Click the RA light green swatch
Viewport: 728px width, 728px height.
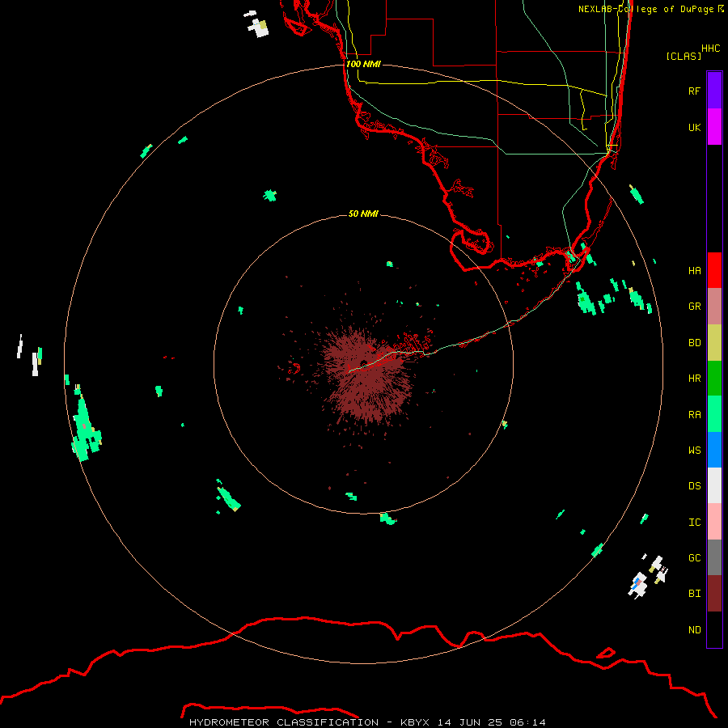coord(714,414)
